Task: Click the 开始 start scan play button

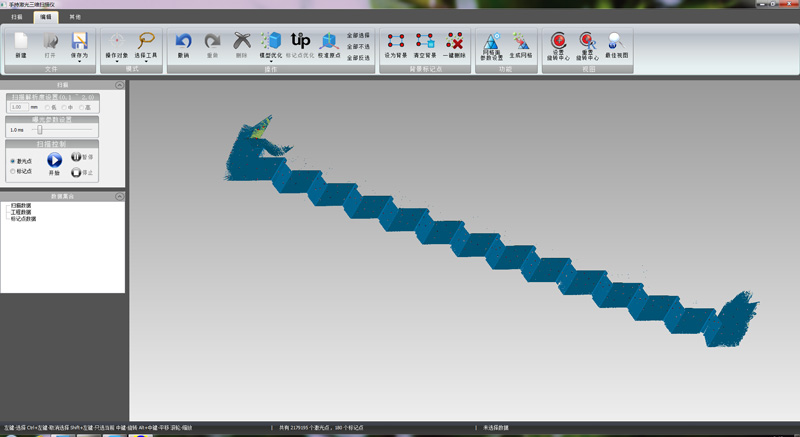Action: [x=54, y=160]
